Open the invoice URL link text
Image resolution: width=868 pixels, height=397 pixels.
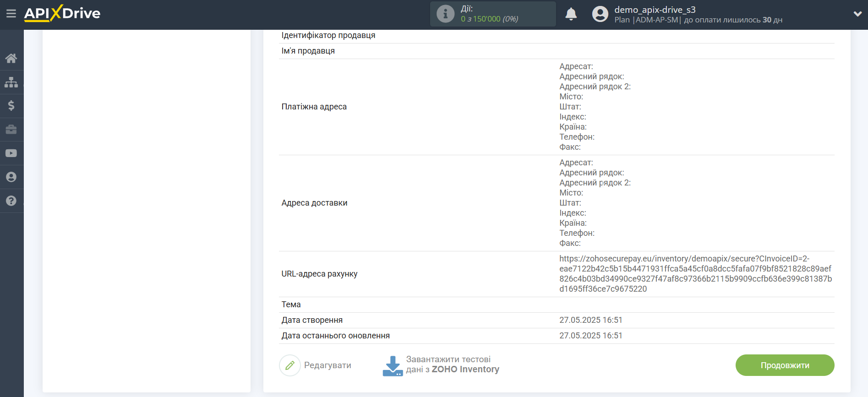tap(695, 274)
